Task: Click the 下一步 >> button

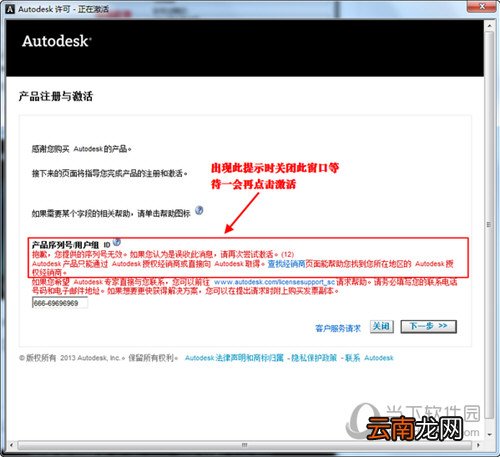Action: coord(428,326)
